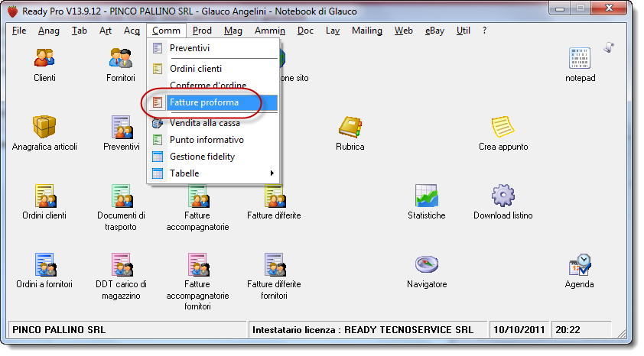
Task: Open the Navigatore compass icon
Action: click(426, 264)
